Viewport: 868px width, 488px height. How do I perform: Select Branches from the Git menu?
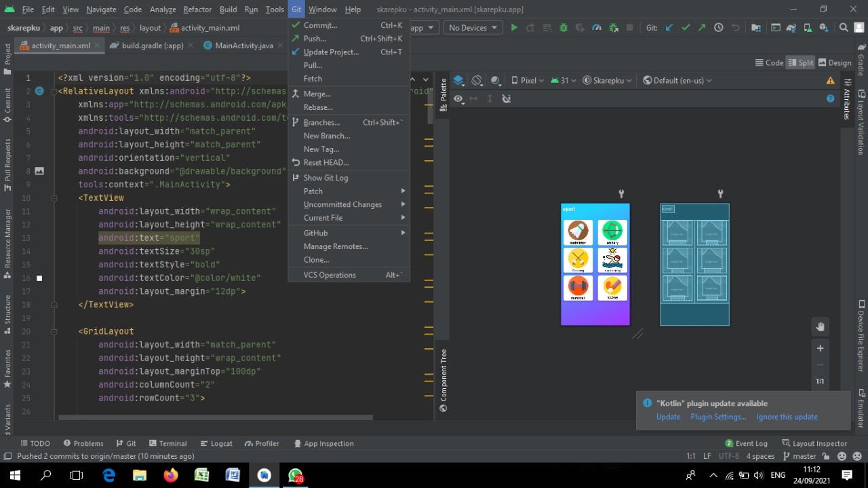pos(321,122)
